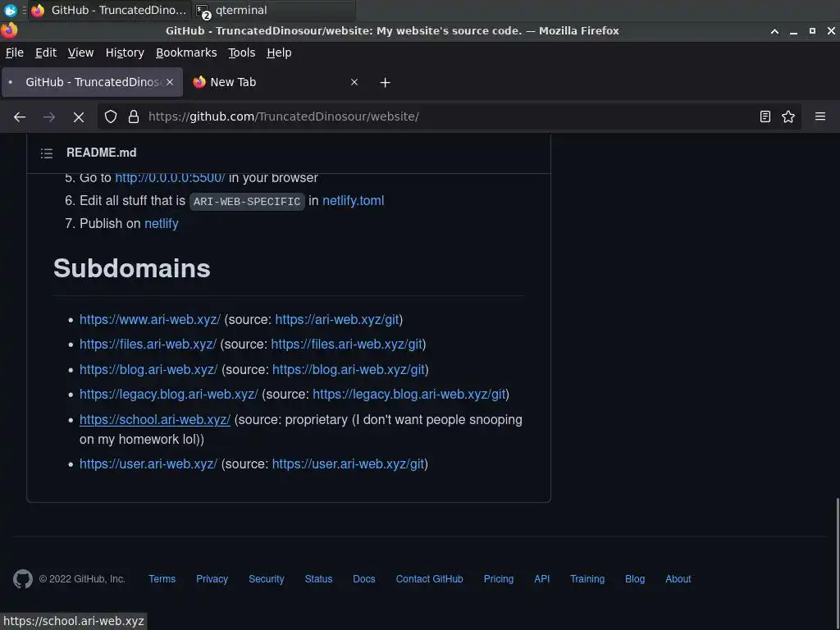Open the Privacy footer link
Screen dimensions: 840x630
[x=212, y=579]
